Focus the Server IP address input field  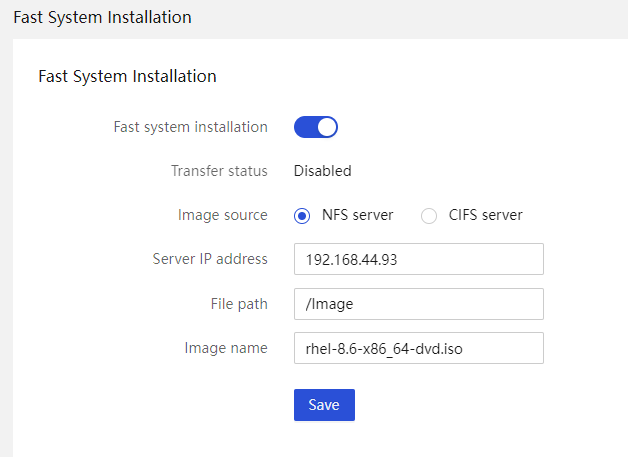(x=419, y=259)
